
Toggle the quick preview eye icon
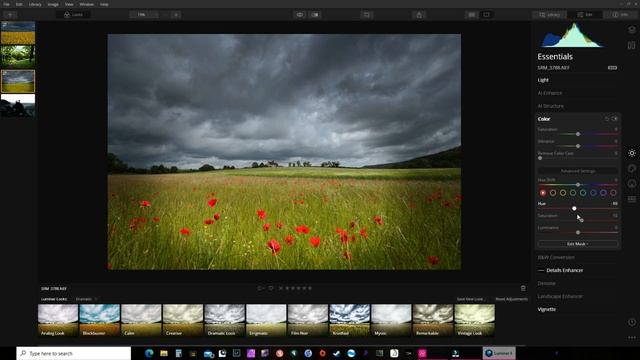click(300, 15)
